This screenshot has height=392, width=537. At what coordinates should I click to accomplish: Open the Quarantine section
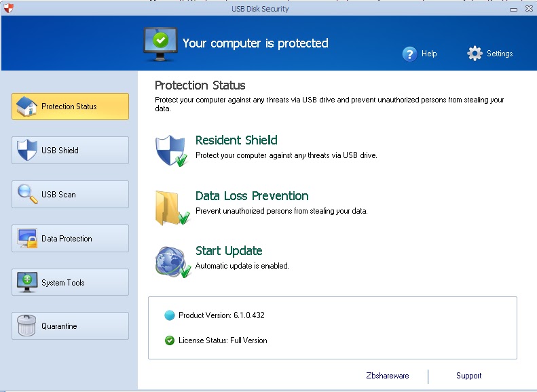(x=70, y=326)
